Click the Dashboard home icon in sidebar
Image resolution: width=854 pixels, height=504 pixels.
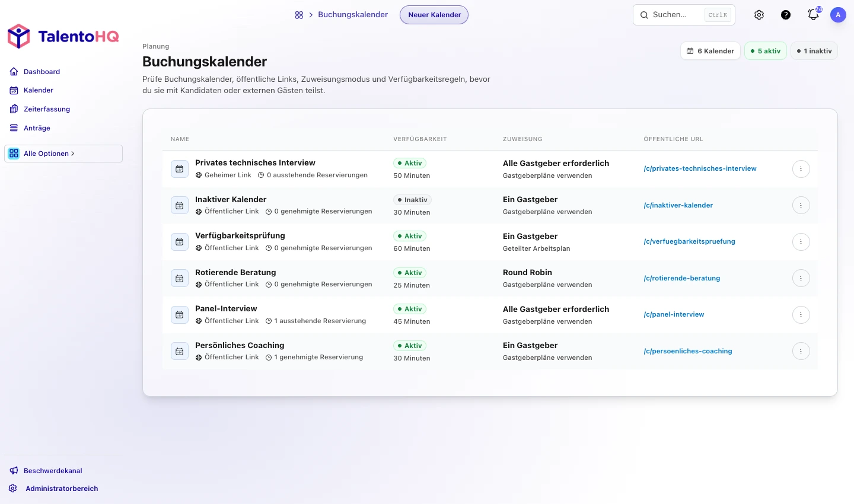14,72
